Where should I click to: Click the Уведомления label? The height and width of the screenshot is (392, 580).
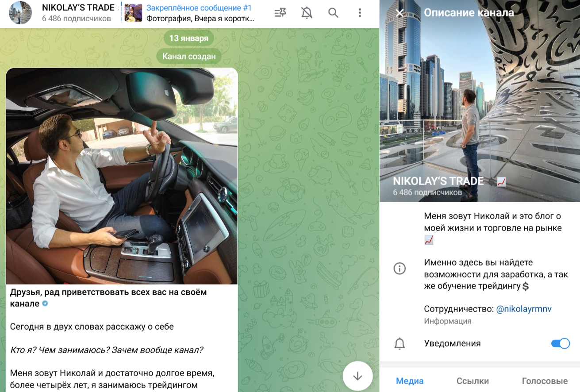pyautogui.click(x=452, y=344)
